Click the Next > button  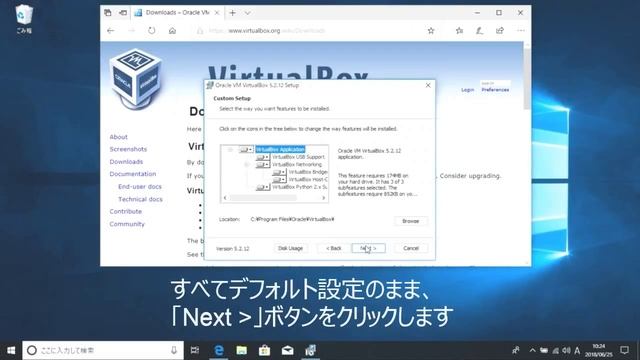point(368,249)
